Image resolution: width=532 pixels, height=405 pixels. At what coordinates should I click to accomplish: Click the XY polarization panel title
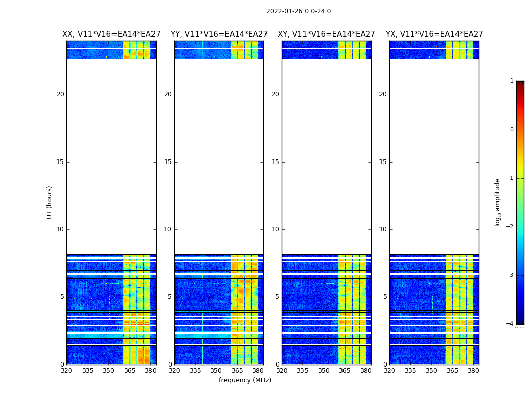point(326,34)
